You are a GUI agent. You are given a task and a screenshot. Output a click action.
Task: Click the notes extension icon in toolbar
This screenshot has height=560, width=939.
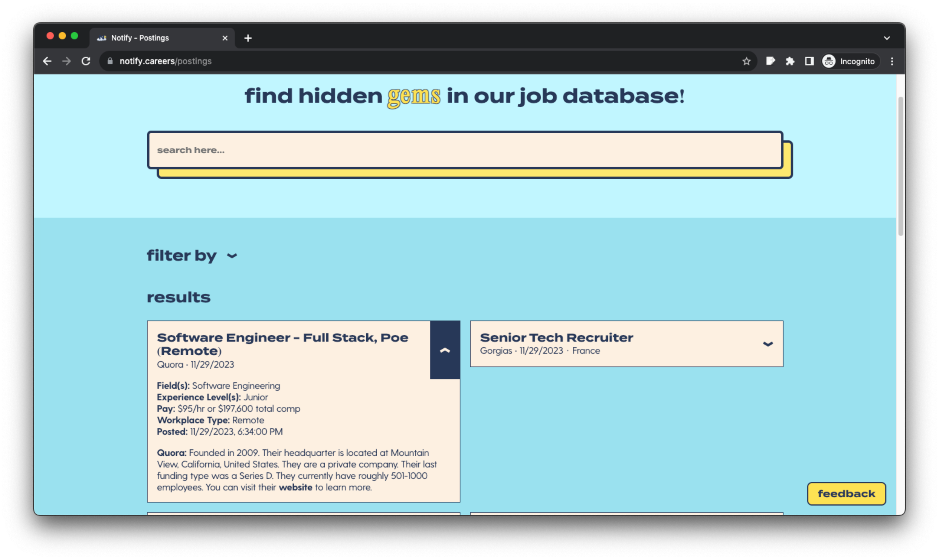[x=770, y=61]
